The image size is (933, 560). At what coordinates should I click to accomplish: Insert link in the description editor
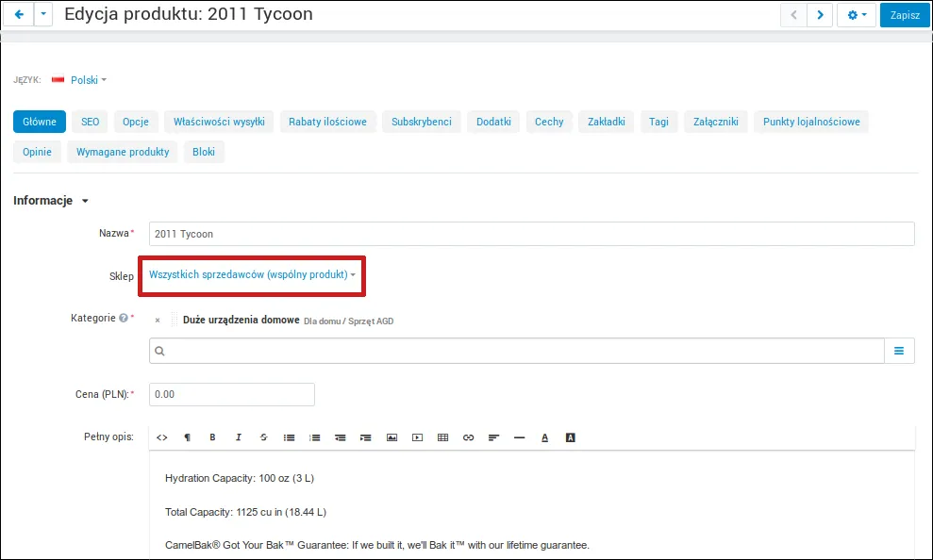(x=468, y=437)
